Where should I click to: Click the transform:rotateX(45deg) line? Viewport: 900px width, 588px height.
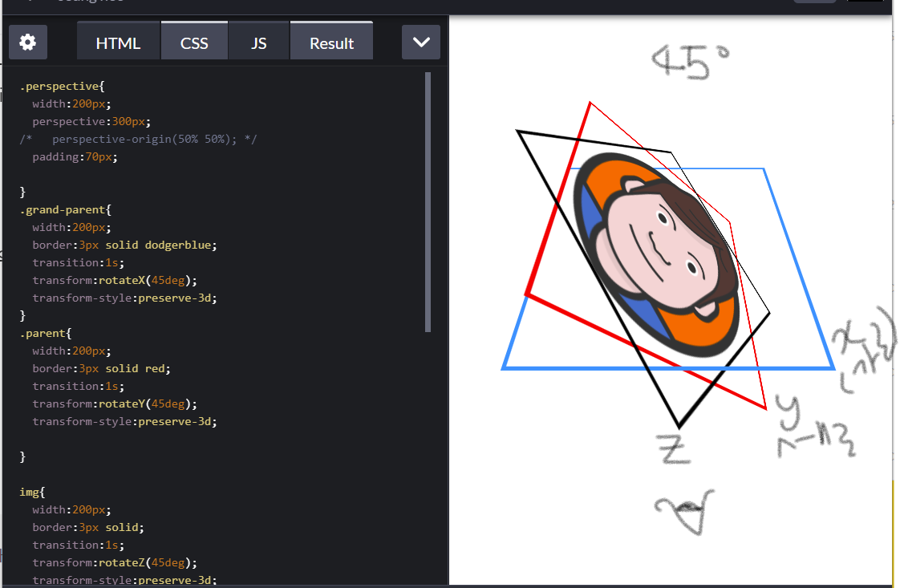(x=115, y=280)
